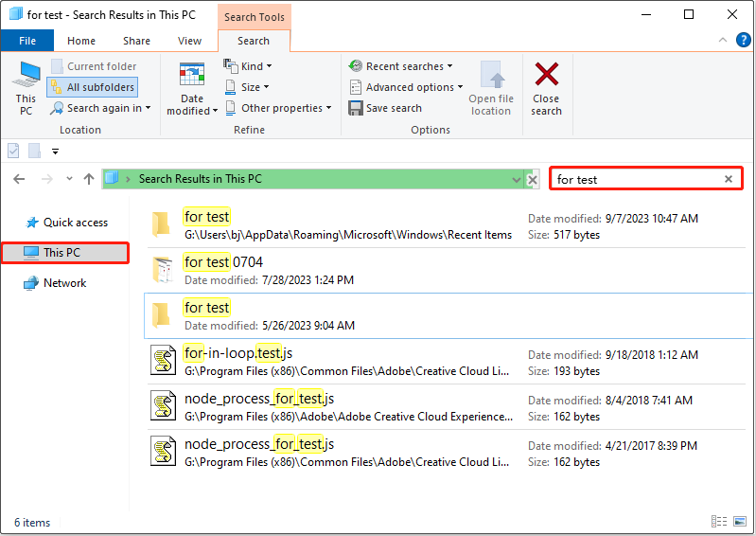
Task: Click the Help question mark icon
Action: (x=743, y=41)
